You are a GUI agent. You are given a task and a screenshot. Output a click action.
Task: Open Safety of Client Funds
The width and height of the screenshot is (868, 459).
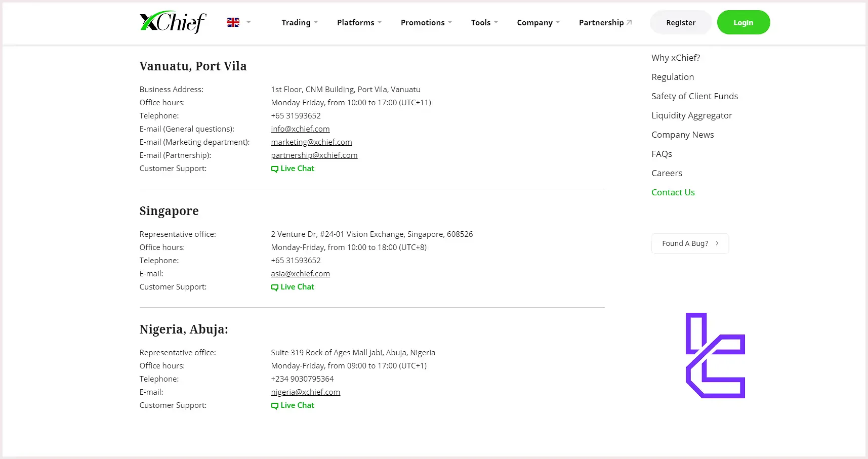click(x=694, y=96)
